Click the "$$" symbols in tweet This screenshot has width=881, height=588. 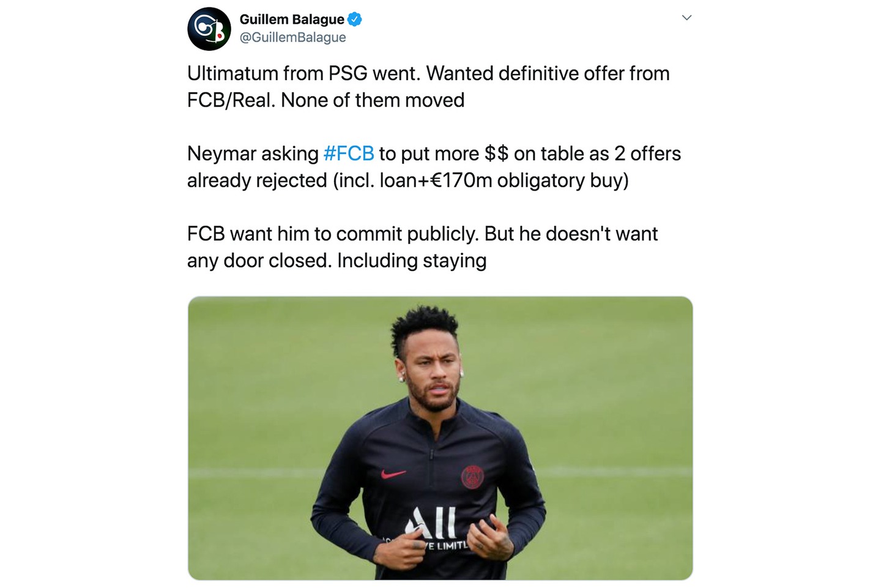pos(496,154)
